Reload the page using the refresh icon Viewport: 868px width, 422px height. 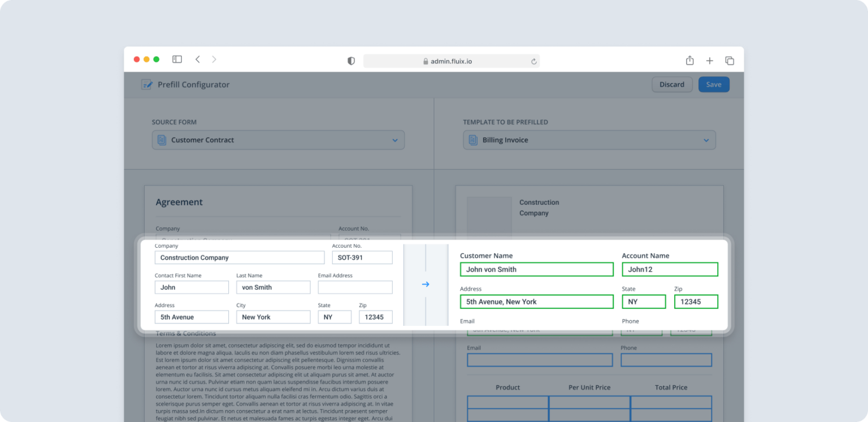pyautogui.click(x=533, y=61)
